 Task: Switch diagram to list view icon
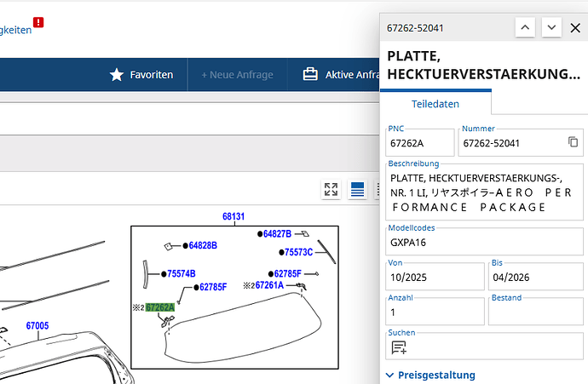(x=358, y=190)
